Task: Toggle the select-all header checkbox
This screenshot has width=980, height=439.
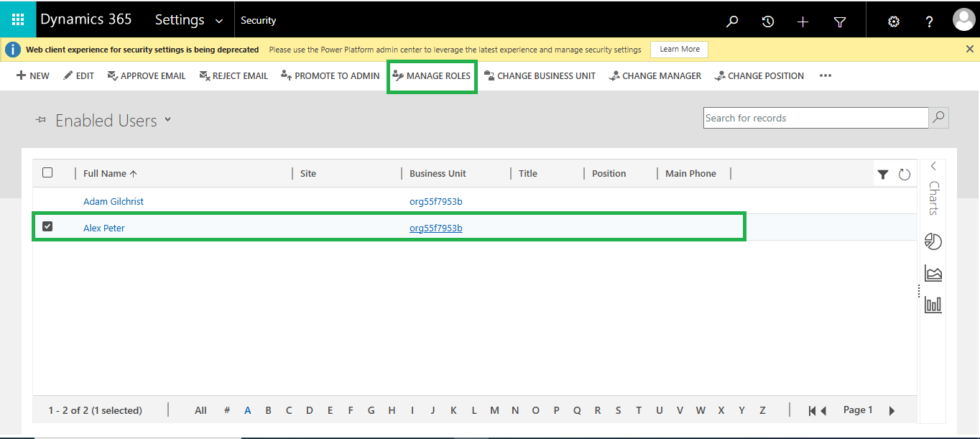Action: point(47,172)
